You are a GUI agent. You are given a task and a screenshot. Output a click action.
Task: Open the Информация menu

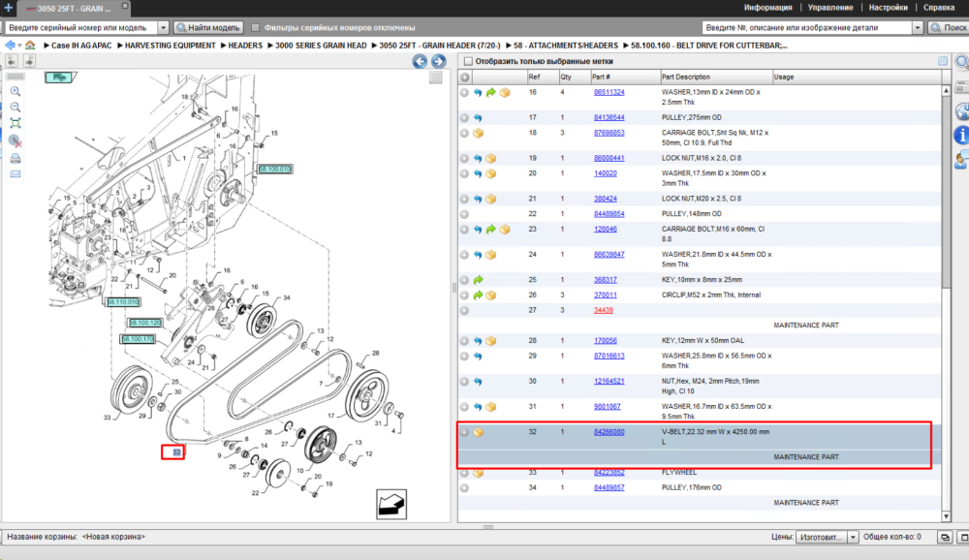tap(767, 8)
